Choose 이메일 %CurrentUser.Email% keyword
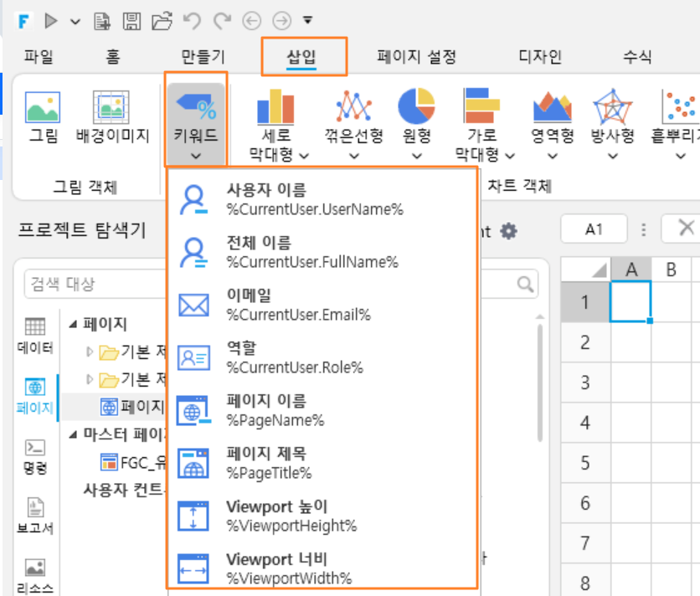700x596 pixels. [322, 305]
